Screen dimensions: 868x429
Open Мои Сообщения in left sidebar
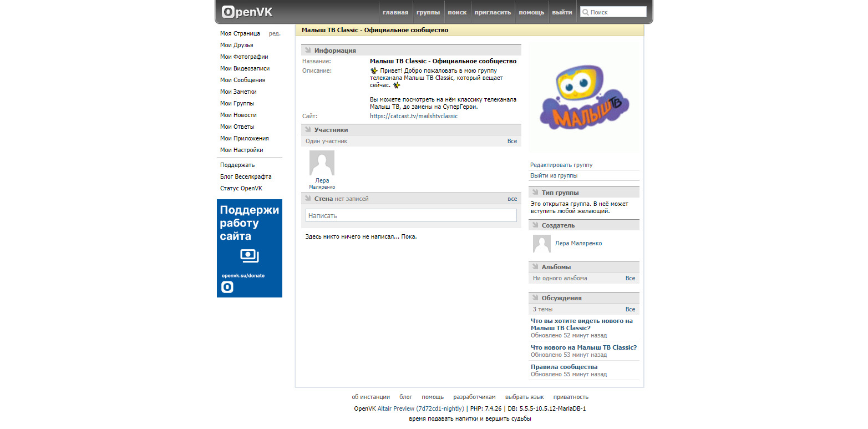click(x=242, y=80)
